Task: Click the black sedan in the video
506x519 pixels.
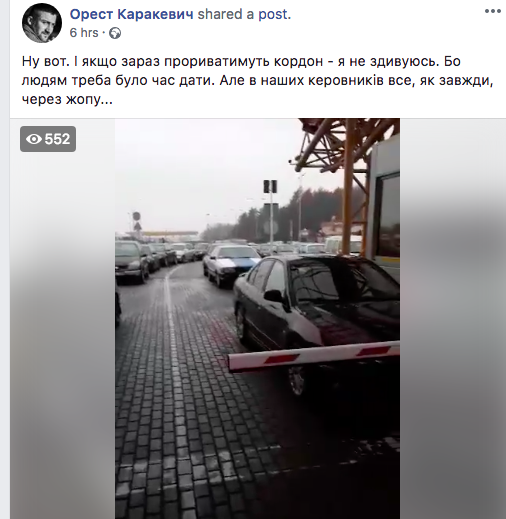Action: pos(317,317)
